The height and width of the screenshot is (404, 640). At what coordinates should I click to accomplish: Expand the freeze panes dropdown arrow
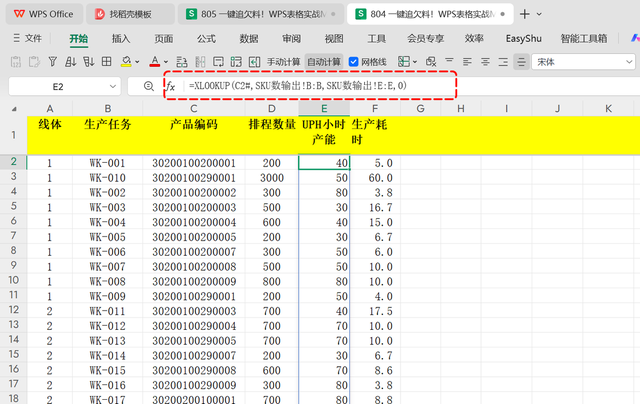(415, 62)
